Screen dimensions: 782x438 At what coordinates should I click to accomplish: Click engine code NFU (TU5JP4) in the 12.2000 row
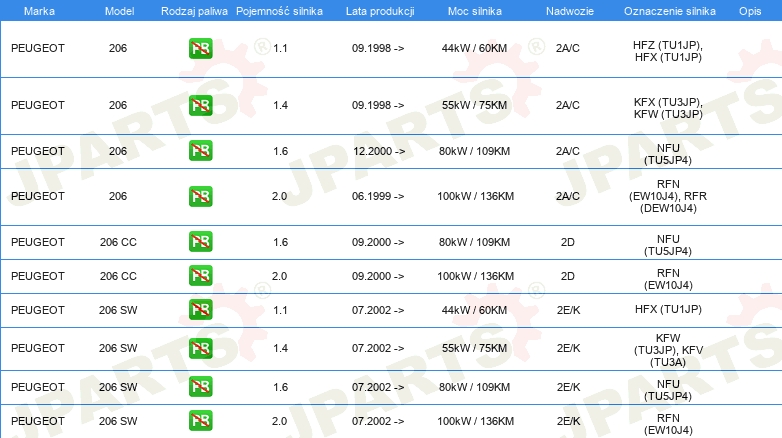click(668, 154)
